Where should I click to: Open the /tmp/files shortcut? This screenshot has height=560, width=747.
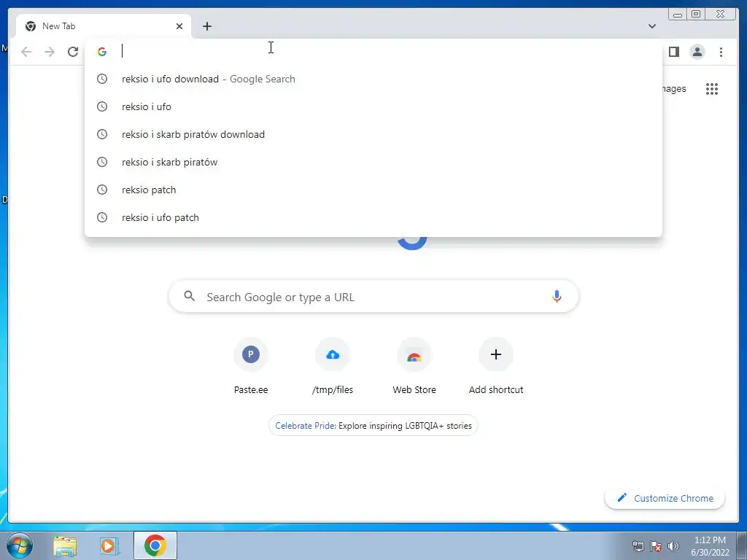pyautogui.click(x=333, y=366)
